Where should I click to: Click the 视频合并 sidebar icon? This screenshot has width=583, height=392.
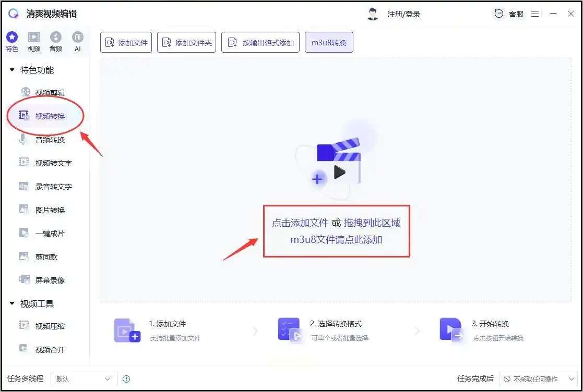[23, 349]
